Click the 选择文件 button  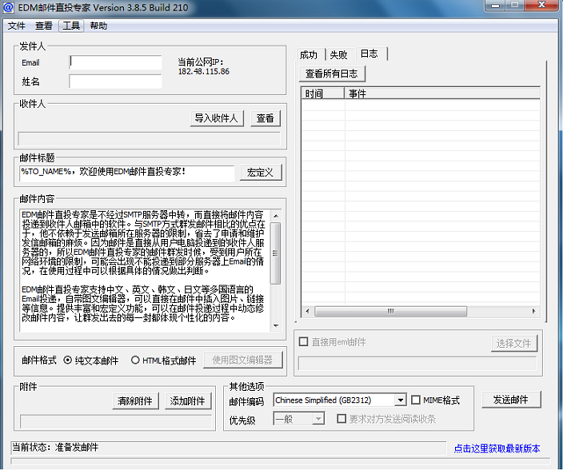click(513, 344)
